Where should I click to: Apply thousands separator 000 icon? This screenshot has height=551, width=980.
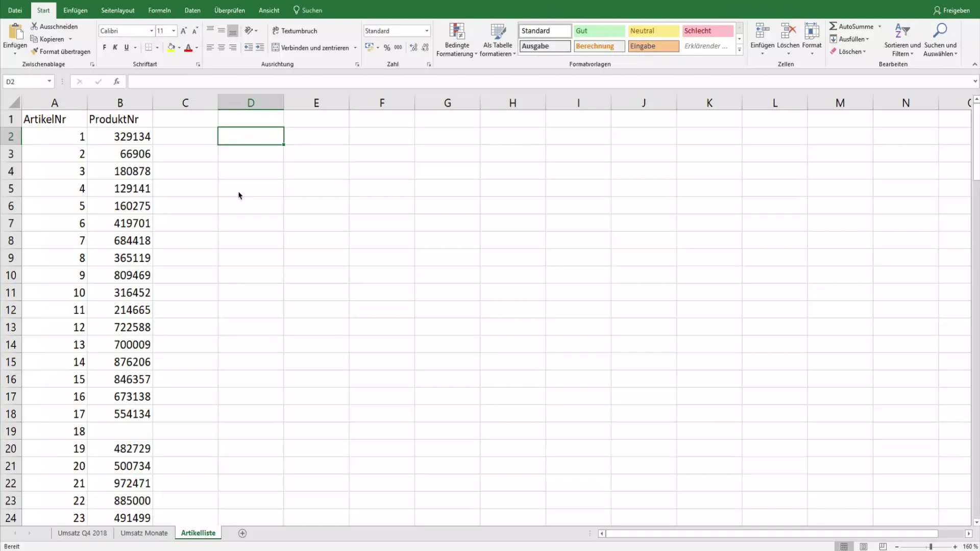click(x=398, y=47)
